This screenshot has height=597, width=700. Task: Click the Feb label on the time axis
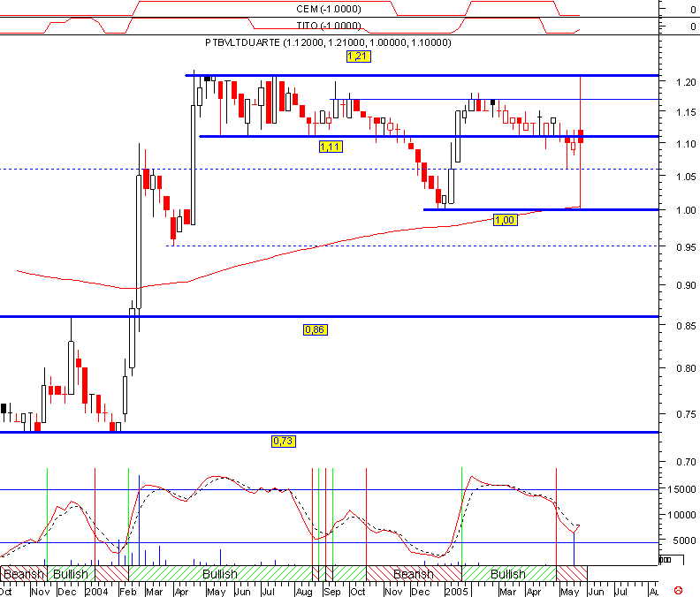127,592
